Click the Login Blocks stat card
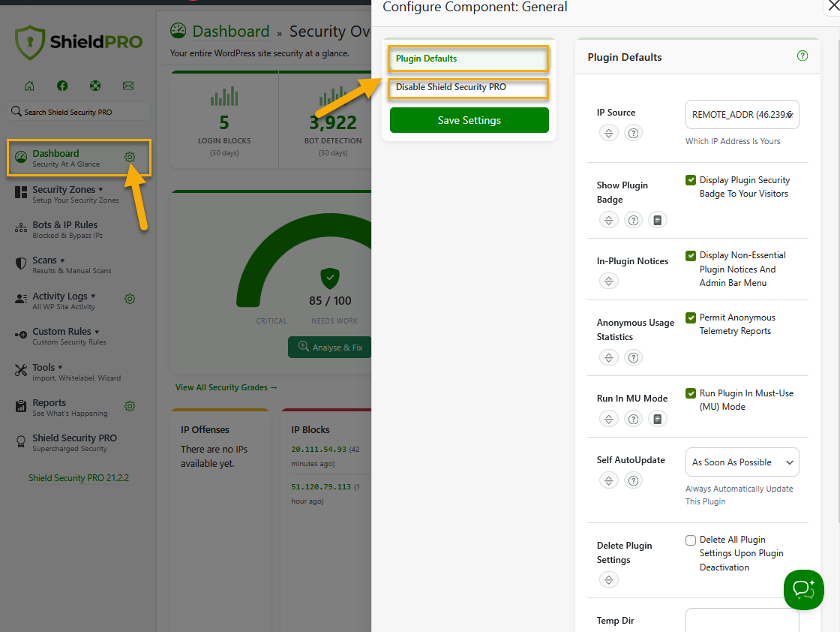The height and width of the screenshot is (632, 840). click(224, 122)
